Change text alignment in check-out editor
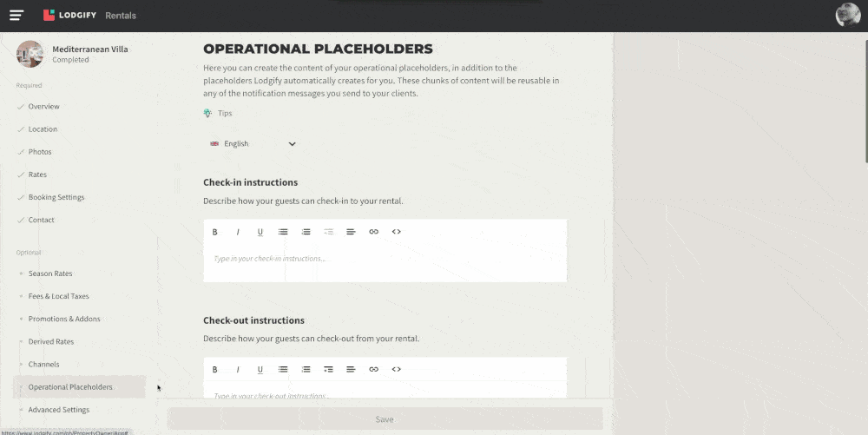 351,369
